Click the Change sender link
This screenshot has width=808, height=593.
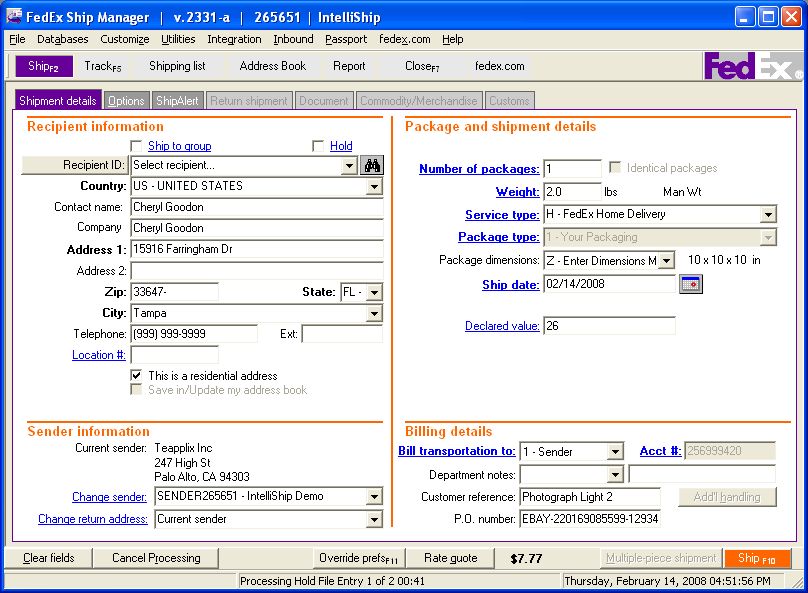[x=107, y=497]
